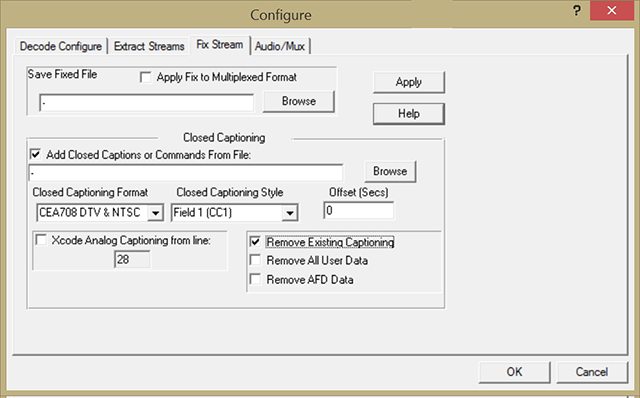Cancel the Configure dialog
The width and height of the screenshot is (640, 398).
[592, 372]
